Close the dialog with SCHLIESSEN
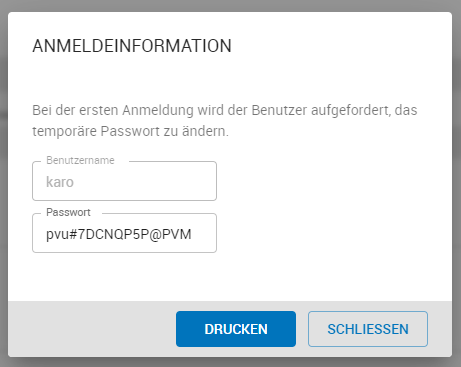Viewport: 461px width, 367px height. [368, 329]
